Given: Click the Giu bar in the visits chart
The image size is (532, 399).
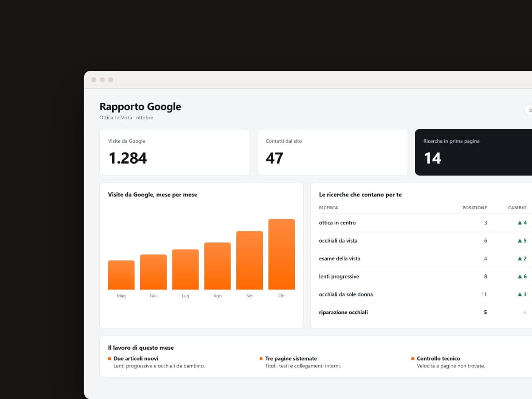Looking at the screenshot, I should [x=153, y=272].
